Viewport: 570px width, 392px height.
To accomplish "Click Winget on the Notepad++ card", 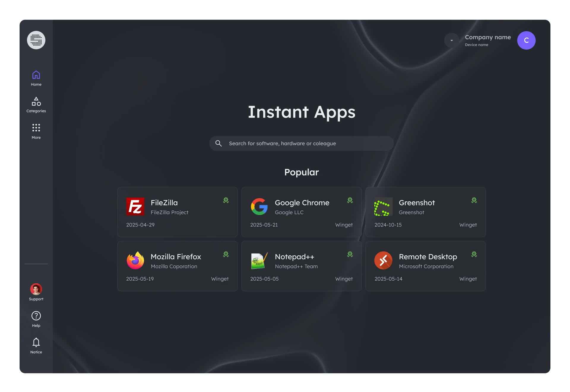I will [x=344, y=279].
